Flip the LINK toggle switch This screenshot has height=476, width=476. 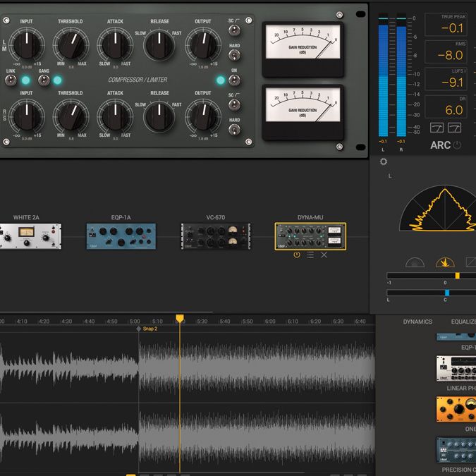click(x=11, y=80)
